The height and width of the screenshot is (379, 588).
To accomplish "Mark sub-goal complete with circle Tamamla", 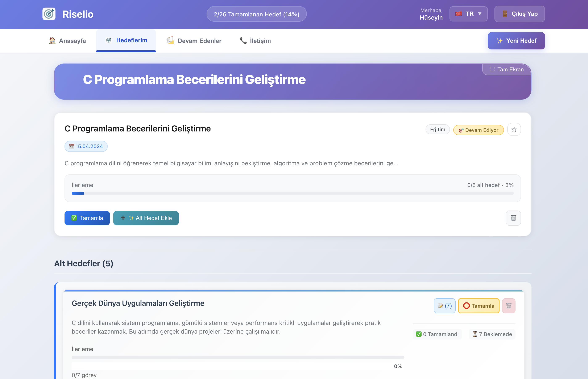I will (479, 306).
